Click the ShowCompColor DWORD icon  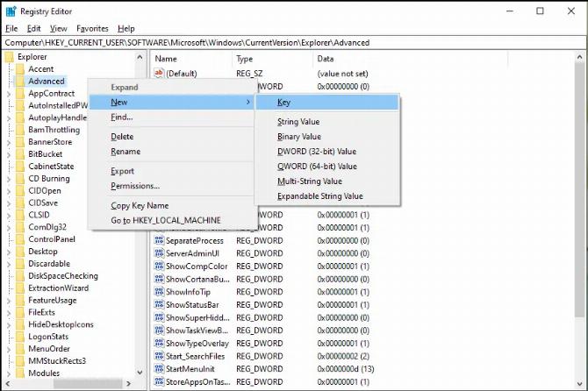159,266
